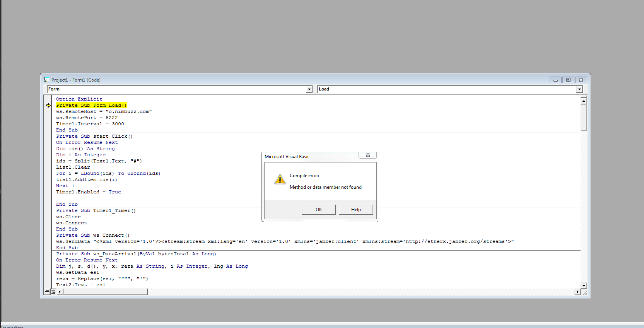This screenshot has width=644, height=328.
Task: Open the Form object dropdown
Action: coord(309,89)
